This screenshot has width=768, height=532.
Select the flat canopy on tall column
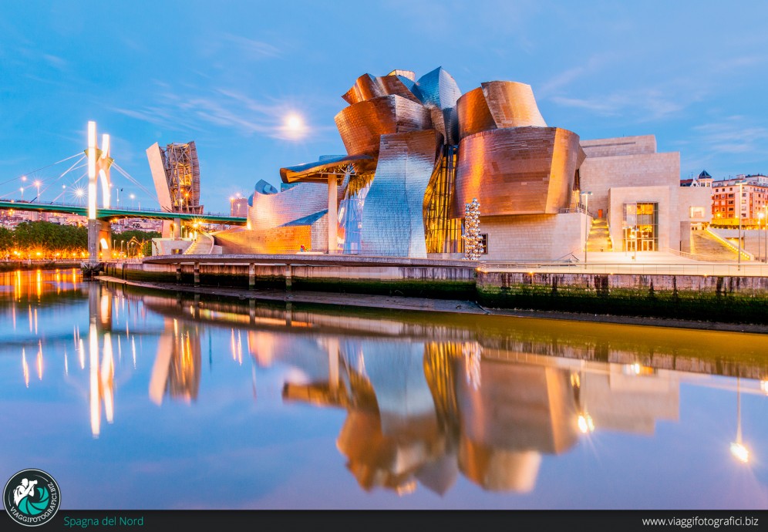tap(328, 167)
